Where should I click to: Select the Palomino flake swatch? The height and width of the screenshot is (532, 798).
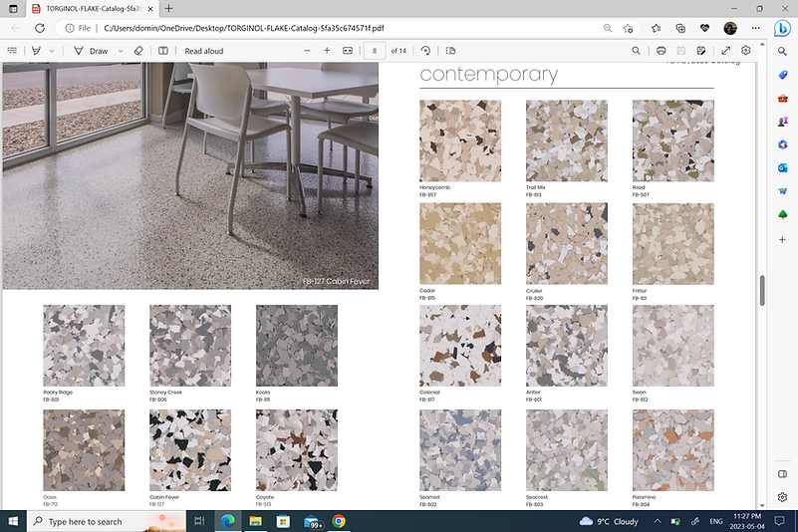[672, 450]
